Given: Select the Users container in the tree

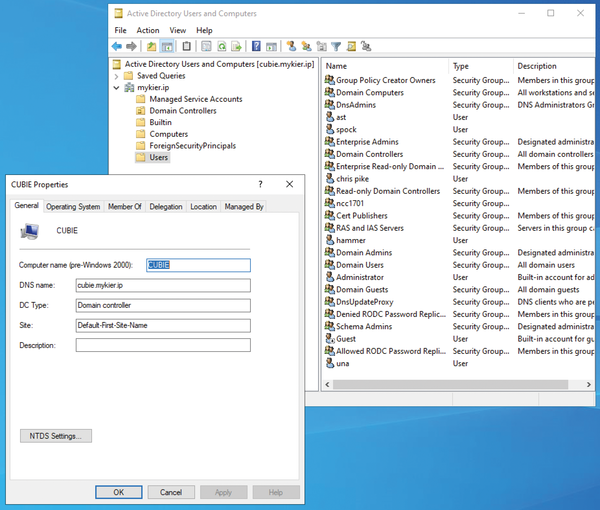Looking at the screenshot, I should pyautogui.click(x=153, y=157).
